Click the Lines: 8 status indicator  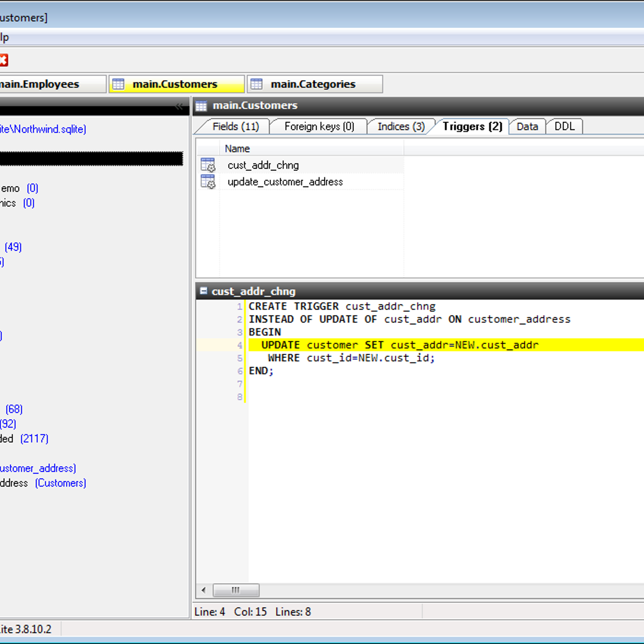(293, 612)
